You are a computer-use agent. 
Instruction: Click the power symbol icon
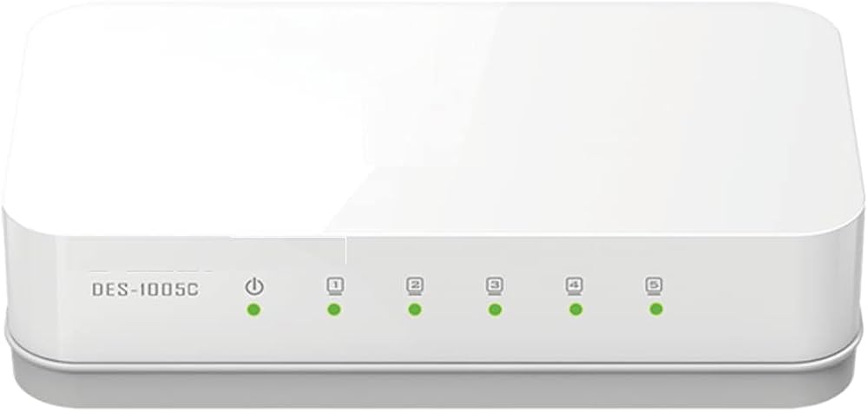click(x=254, y=287)
